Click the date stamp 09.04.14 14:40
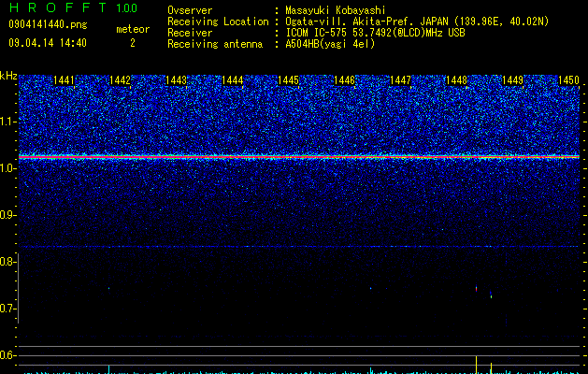588x374 pixels. [48, 43]
